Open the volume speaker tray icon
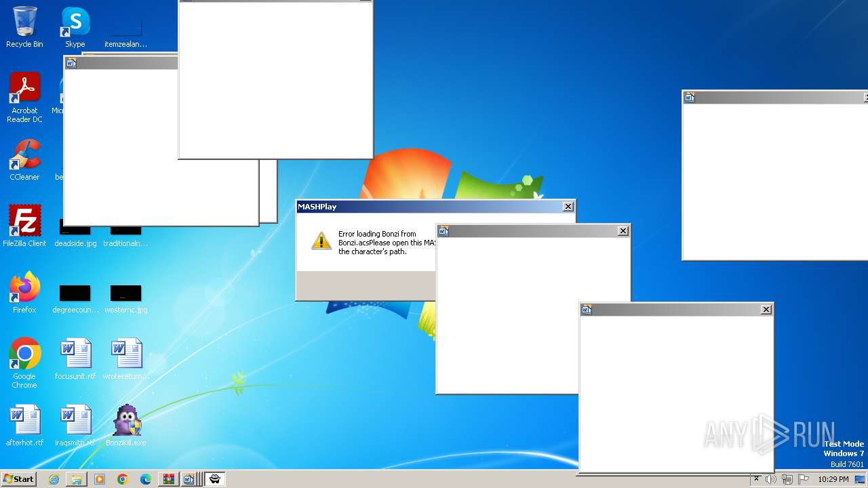868x488 pixels. (x=771, y=479)
